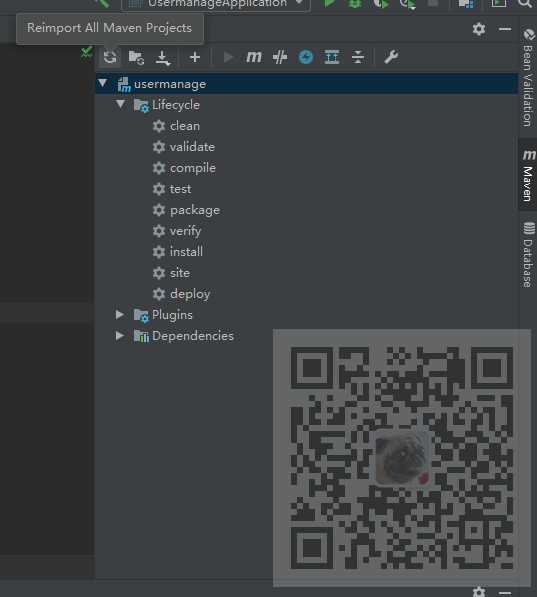Open search everywhere magnifier icon

coord(526,3)
